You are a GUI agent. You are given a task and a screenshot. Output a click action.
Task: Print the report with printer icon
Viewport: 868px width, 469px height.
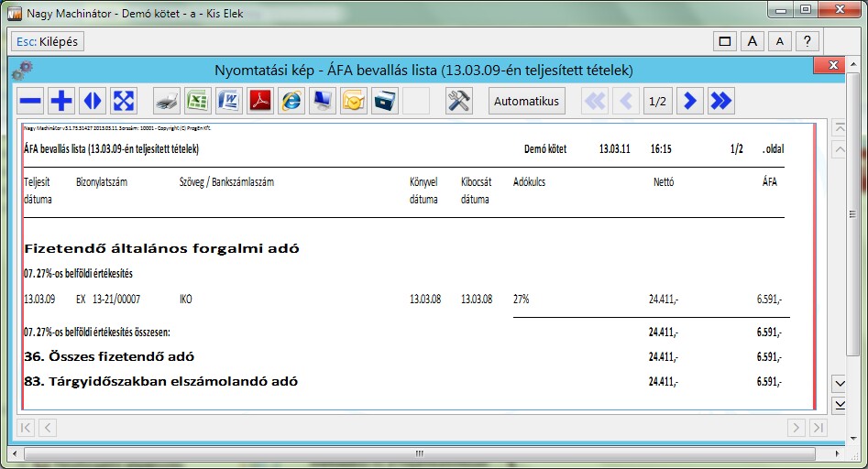coord(166,101)
